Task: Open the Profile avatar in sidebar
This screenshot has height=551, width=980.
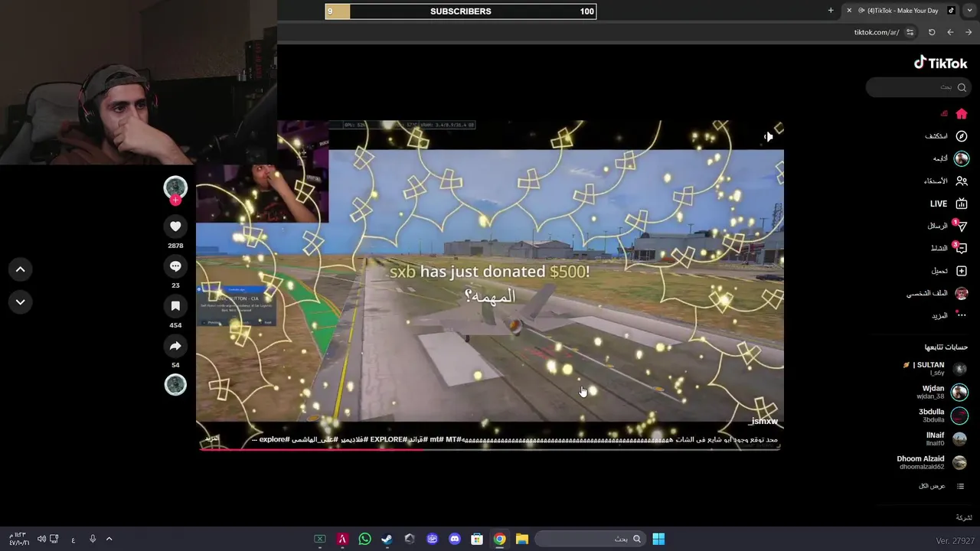Action: coord(961,293)
